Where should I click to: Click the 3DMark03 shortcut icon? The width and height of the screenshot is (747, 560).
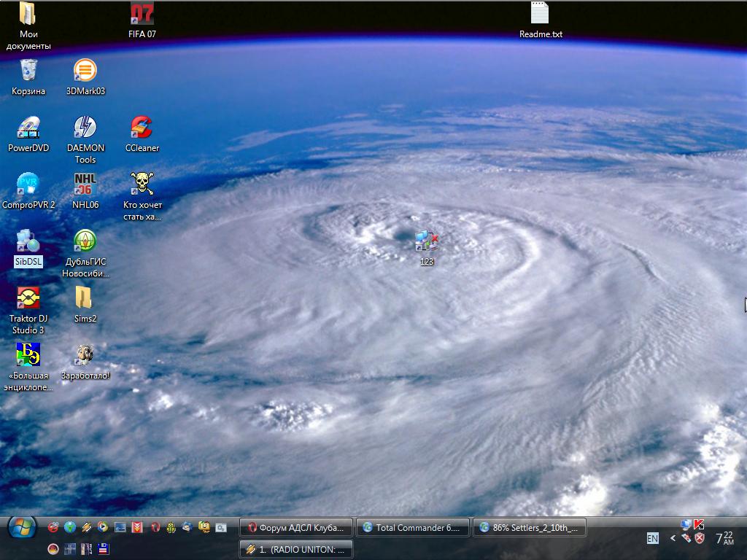point(85,71)
